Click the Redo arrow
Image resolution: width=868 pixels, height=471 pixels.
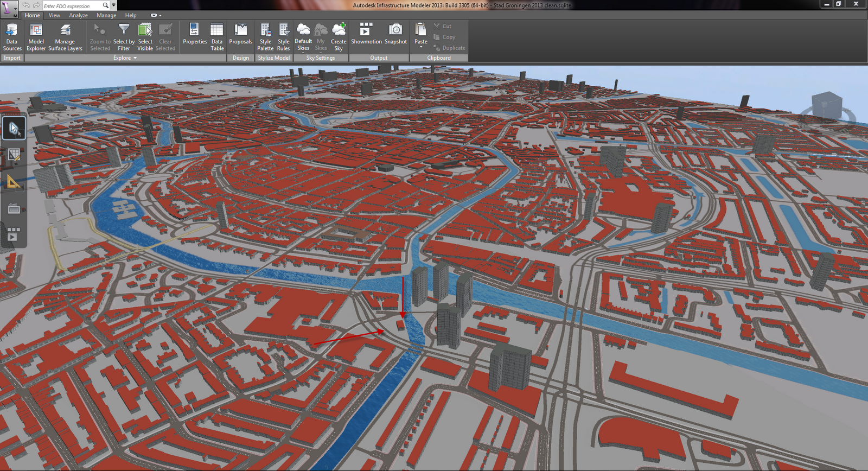coord(36,5)
